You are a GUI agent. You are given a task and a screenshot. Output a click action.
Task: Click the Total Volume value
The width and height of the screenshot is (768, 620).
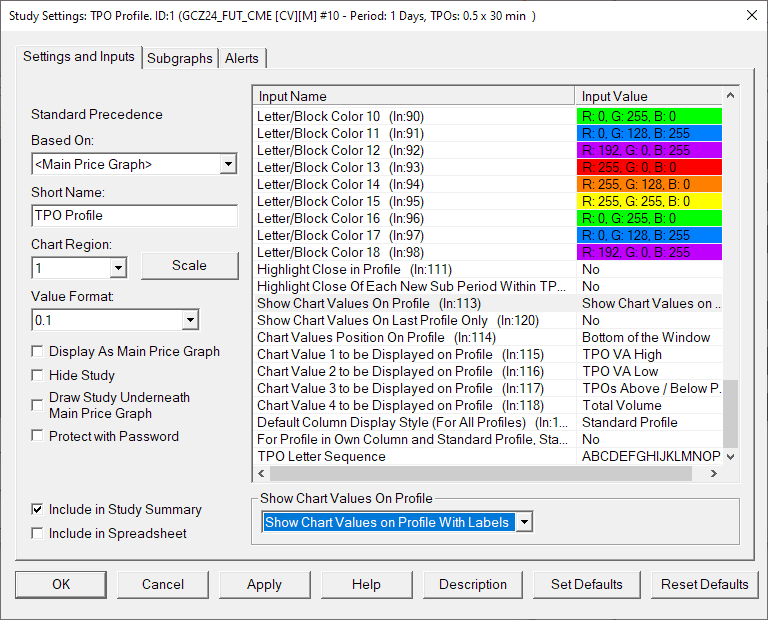click(622, 405)
